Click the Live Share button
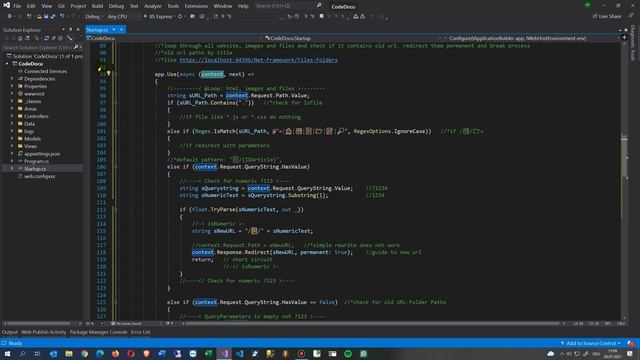This screenshot has width=640, height=360. tap(607, 16)
